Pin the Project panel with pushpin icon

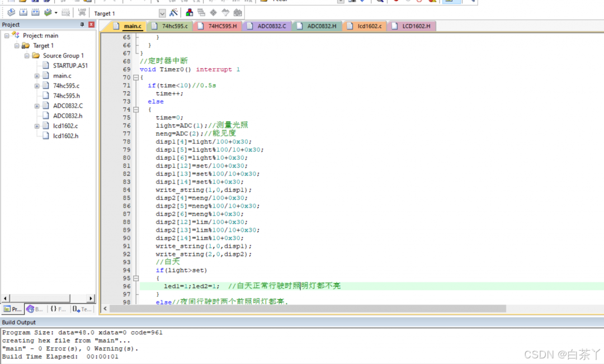82,25
